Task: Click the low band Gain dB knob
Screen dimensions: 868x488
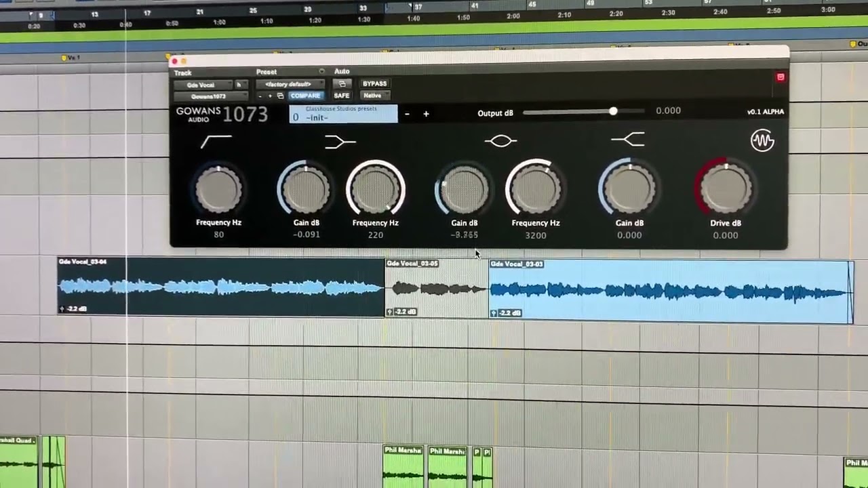Action: 306,189
